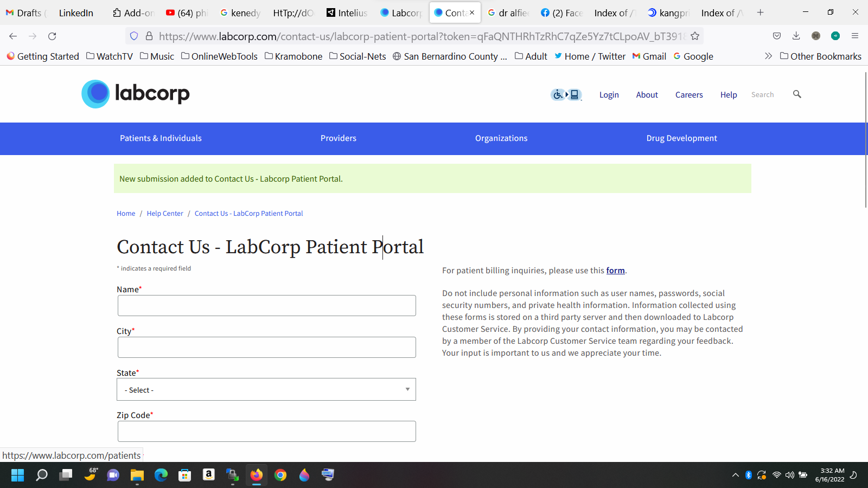Open Google Chrome from the taskbar
This screenshot has height=488, width=868.
coord(280,475)
